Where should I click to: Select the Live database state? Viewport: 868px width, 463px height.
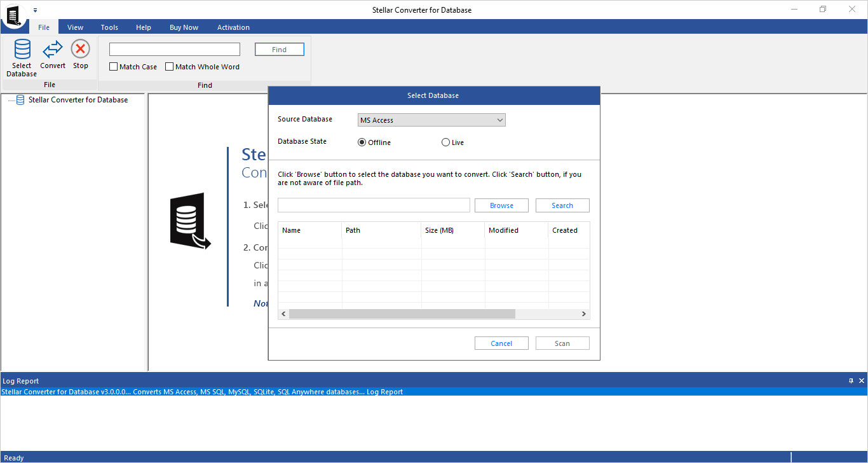click(445, 142)
